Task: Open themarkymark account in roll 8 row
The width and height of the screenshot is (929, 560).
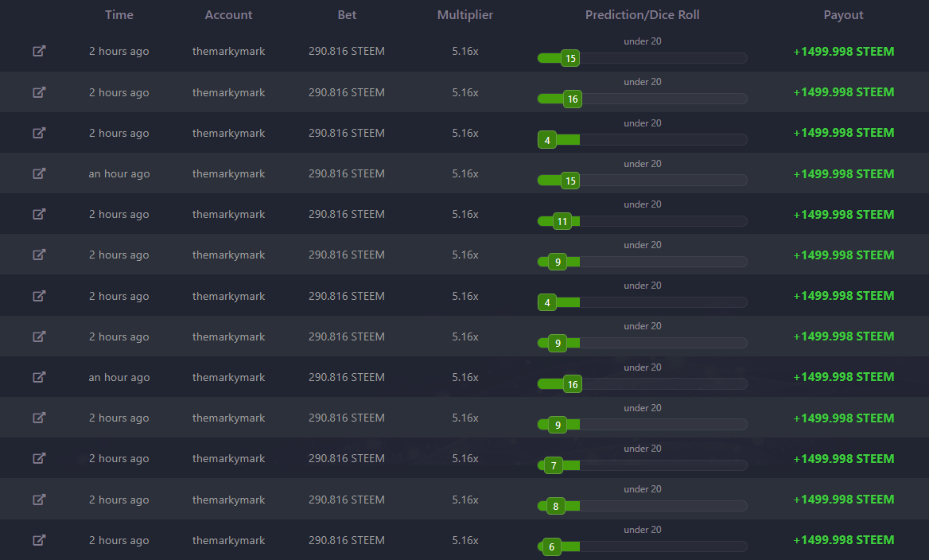Action: (x=229, y=500)
